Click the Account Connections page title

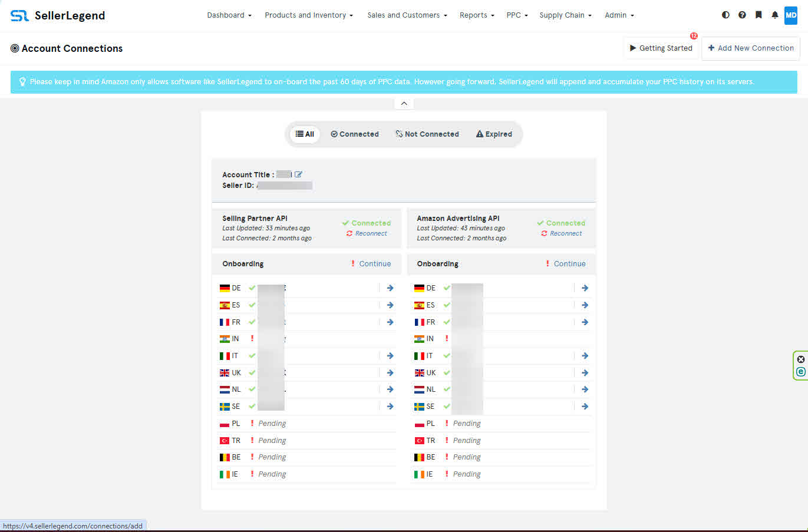72,48
